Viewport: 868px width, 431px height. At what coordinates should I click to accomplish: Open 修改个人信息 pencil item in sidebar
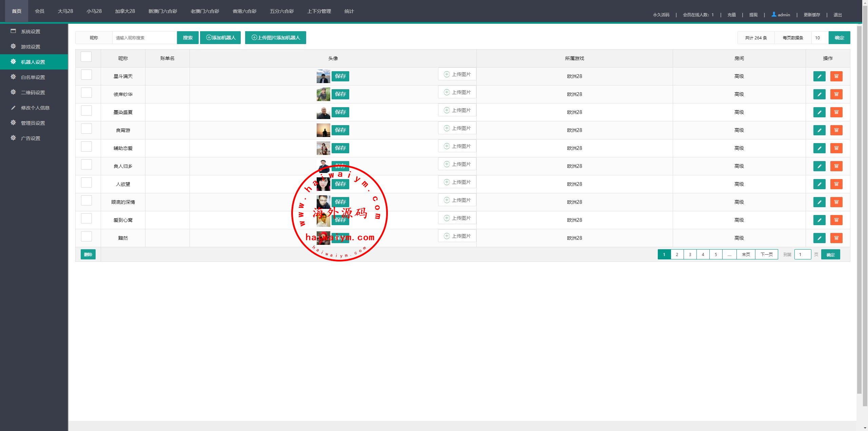(35, 108)
